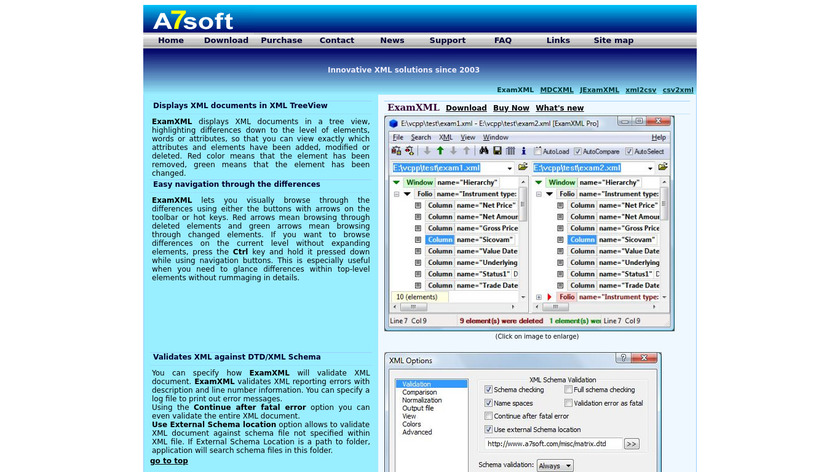Toggle the AutoCompare checkbox
The height and width of the screenshot is (472, 840).
click(578, 151)
